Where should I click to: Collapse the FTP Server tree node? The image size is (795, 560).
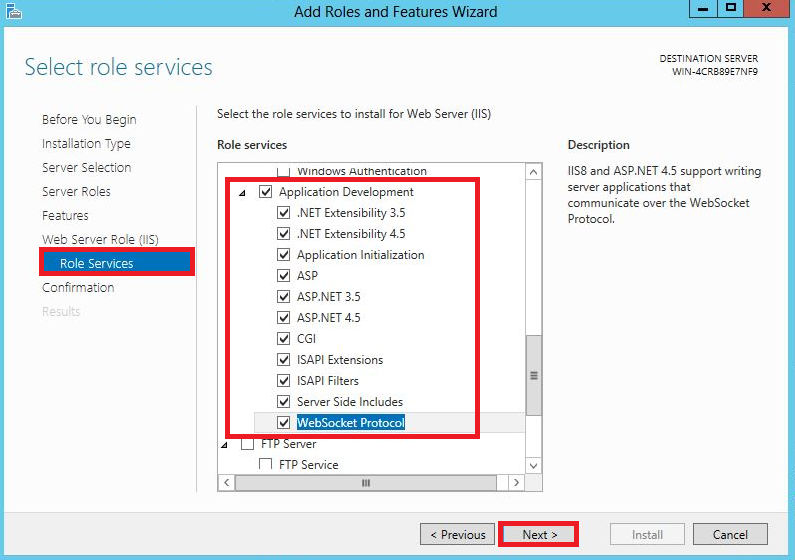click(225, 445)
